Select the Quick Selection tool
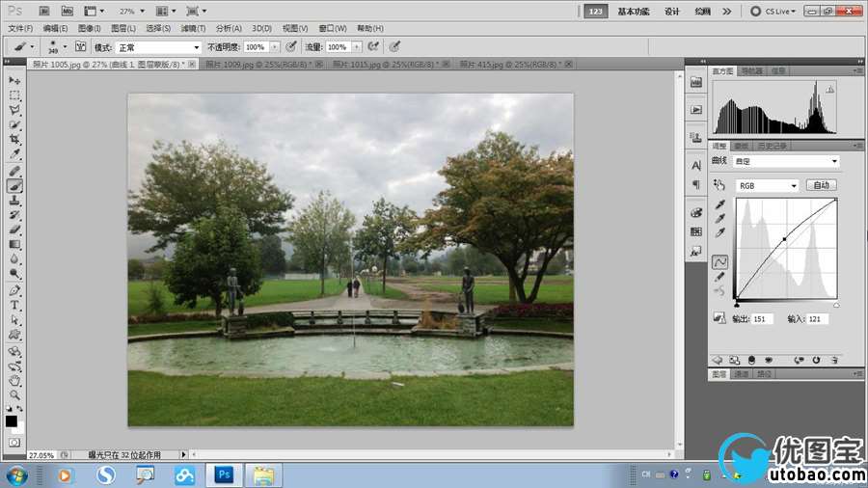 [14, 125]
